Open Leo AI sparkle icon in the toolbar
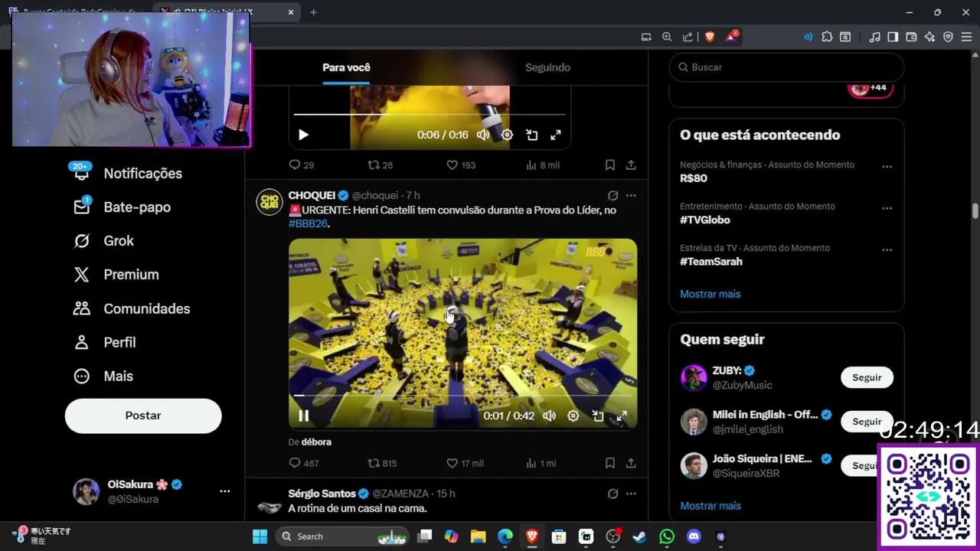980x551 pixels. coord(929,37)
